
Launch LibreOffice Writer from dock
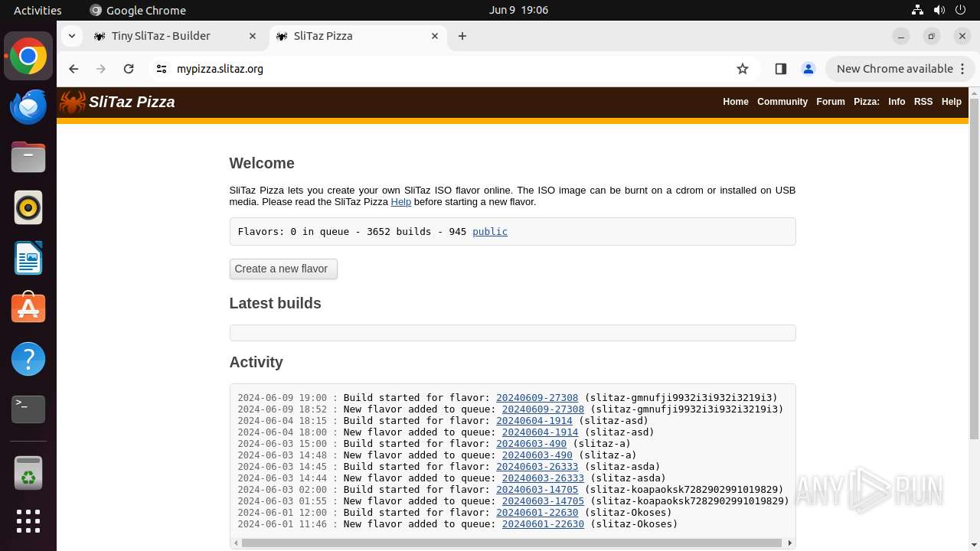[28, 259]
